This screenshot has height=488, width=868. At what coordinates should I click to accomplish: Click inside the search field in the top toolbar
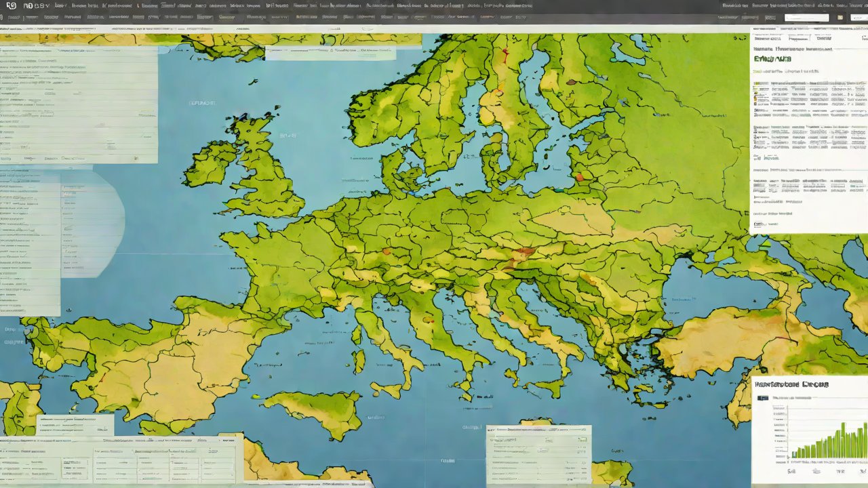(806, 18)
